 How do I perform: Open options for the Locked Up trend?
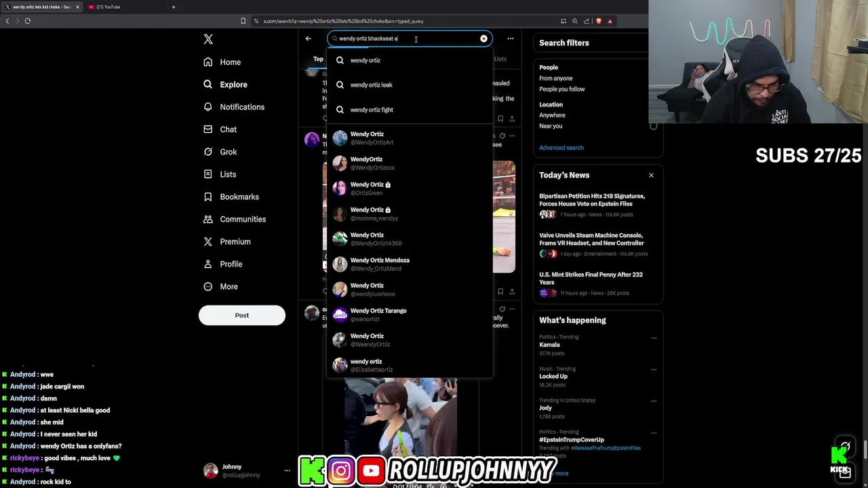(654, 369)
